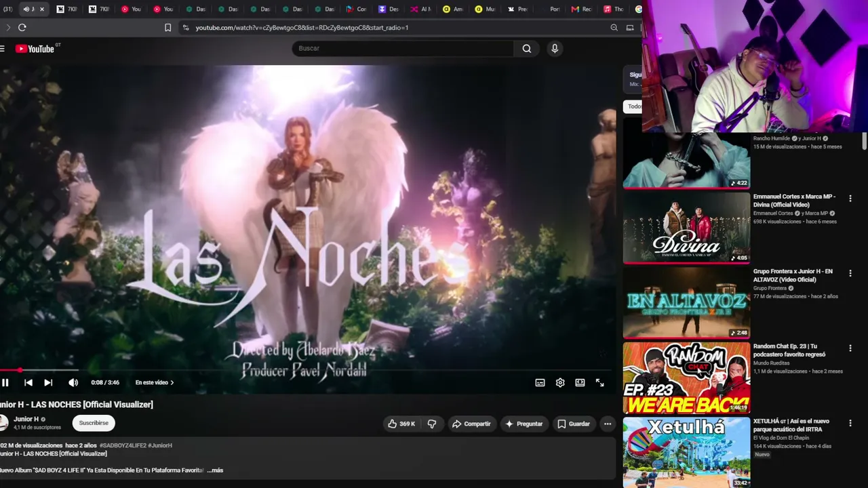Open the Preguntar AI button
Viewport: 868px width, 488px height.
tap(524, 424)
